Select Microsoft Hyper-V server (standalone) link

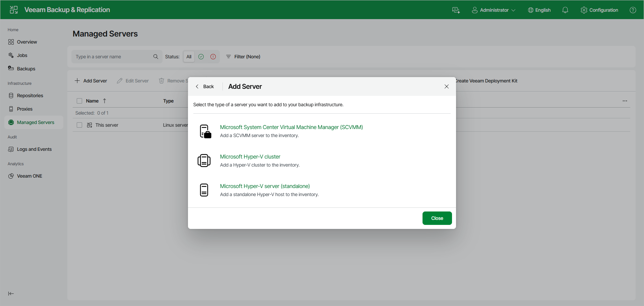tap(265, 186)
